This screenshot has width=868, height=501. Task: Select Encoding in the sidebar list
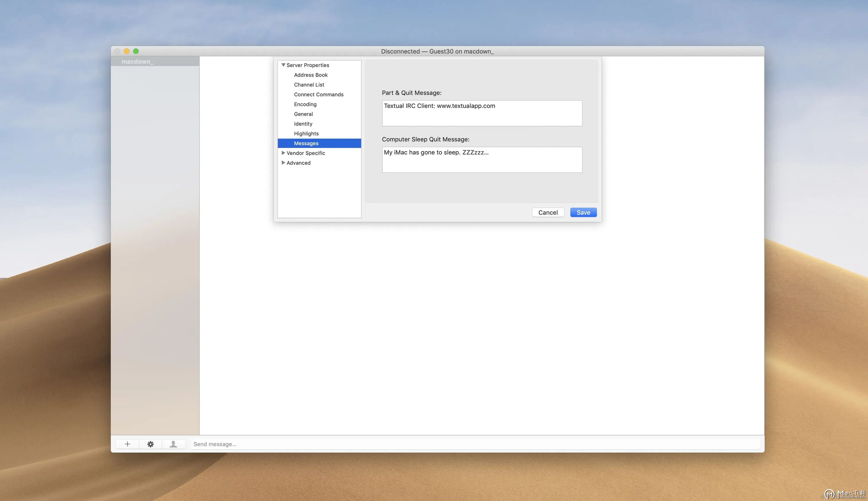click(305, 104)
